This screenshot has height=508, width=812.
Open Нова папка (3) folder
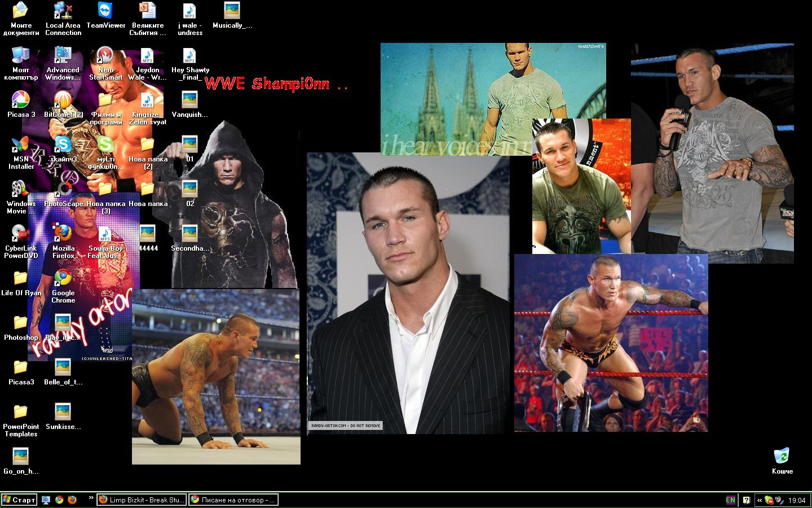(105, 197)
